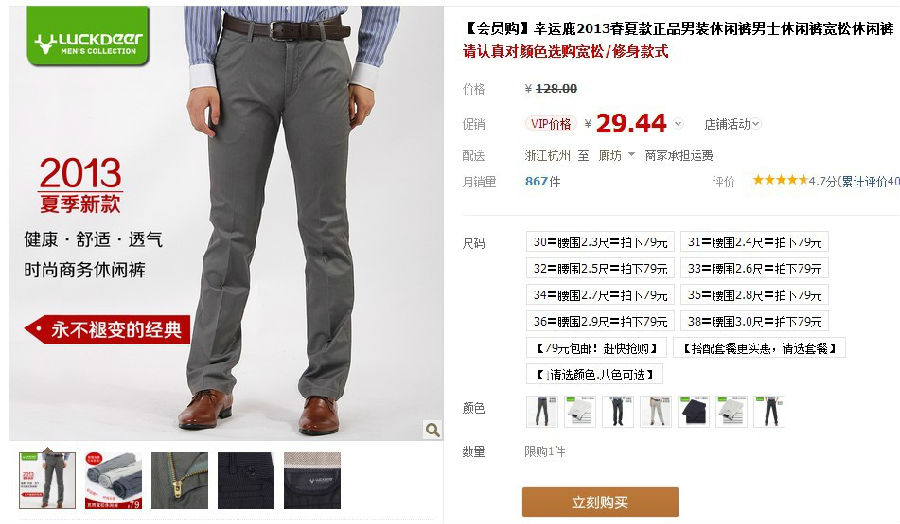Choose size 36 waist 2.9尺 option
The height and width of the screenshot is (524, 900).
[x=600, y=321]
